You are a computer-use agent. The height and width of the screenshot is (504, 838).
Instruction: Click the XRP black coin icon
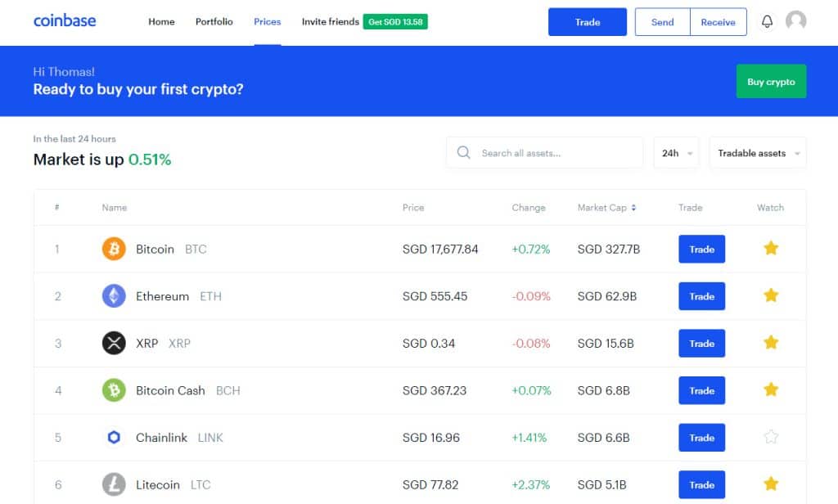tap(114, 343)
